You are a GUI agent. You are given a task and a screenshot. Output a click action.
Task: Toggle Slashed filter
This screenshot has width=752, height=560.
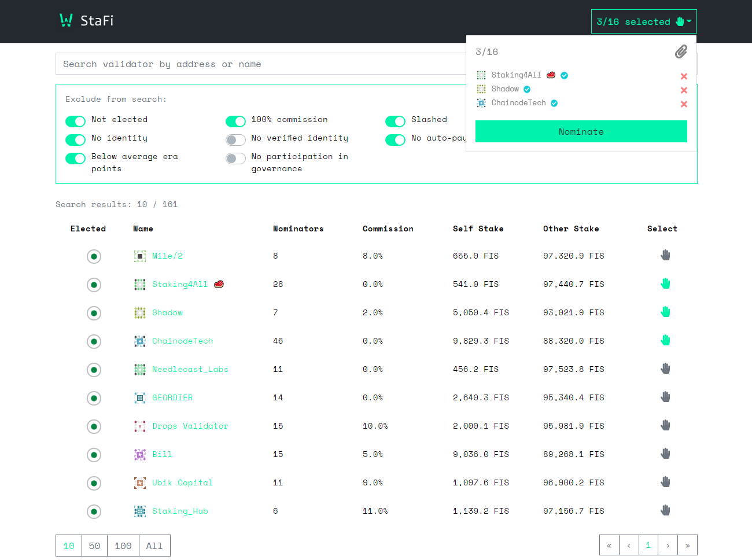(395, 121)
